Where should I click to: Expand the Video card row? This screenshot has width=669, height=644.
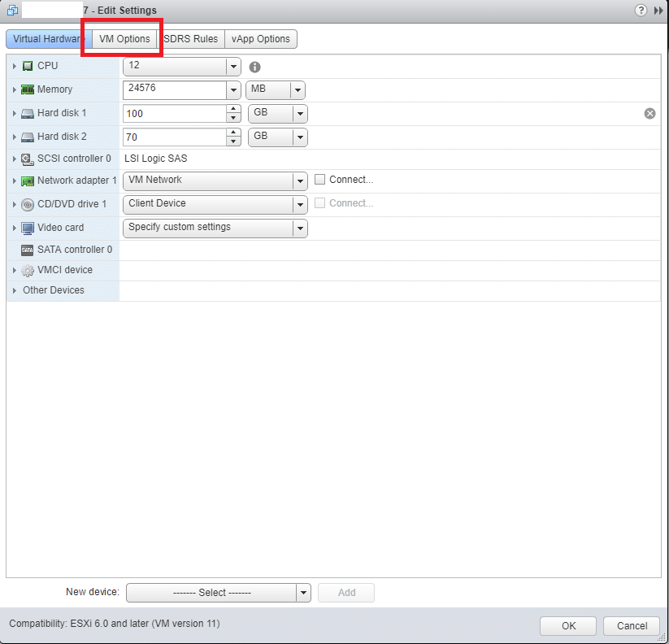[x=14, y=228]
